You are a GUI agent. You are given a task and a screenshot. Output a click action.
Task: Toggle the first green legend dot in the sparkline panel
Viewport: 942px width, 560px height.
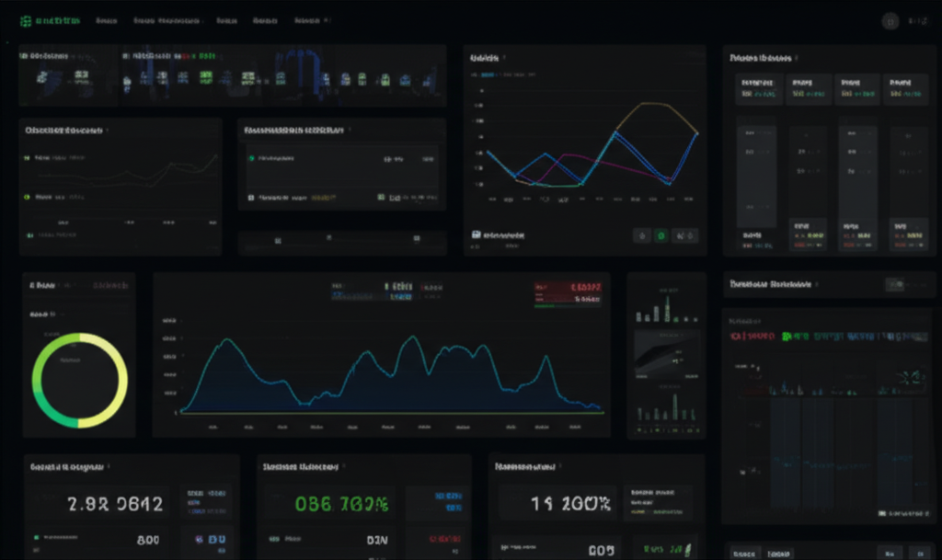(x=27, y=158)
